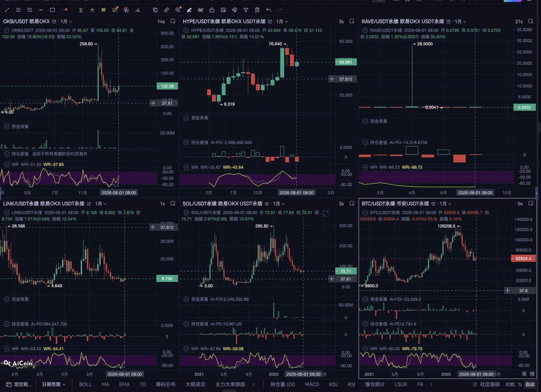The width and height of the screenshot is (541, 392).
Task: Open the OKB/USDT 1月 timeframe dropdown
Action: [65, 22]
